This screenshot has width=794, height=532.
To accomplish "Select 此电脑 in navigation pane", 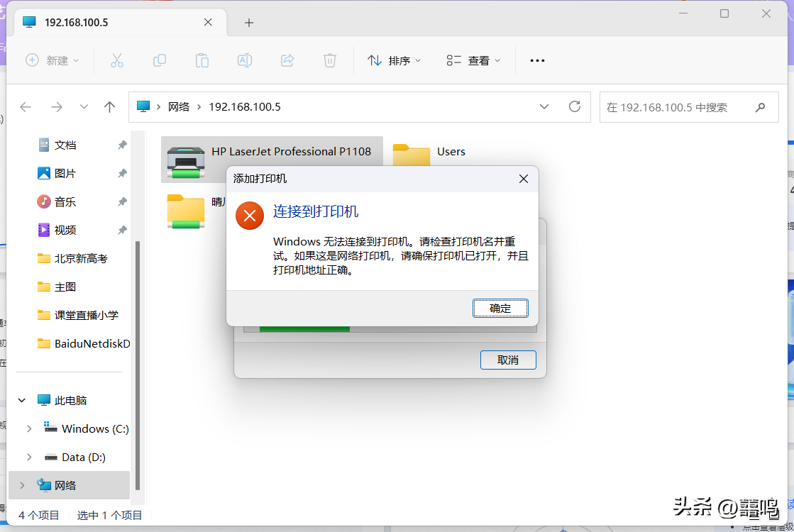I will pos(70,400).
